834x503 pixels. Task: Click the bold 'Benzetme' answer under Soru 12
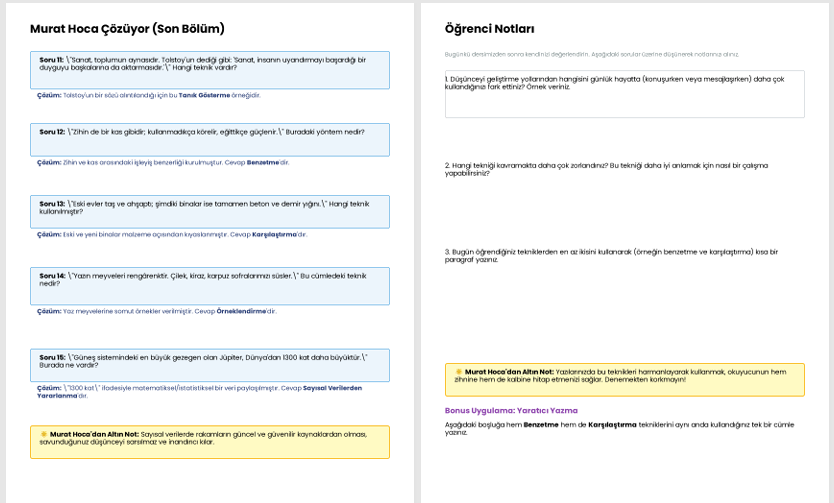pos(263,162)
